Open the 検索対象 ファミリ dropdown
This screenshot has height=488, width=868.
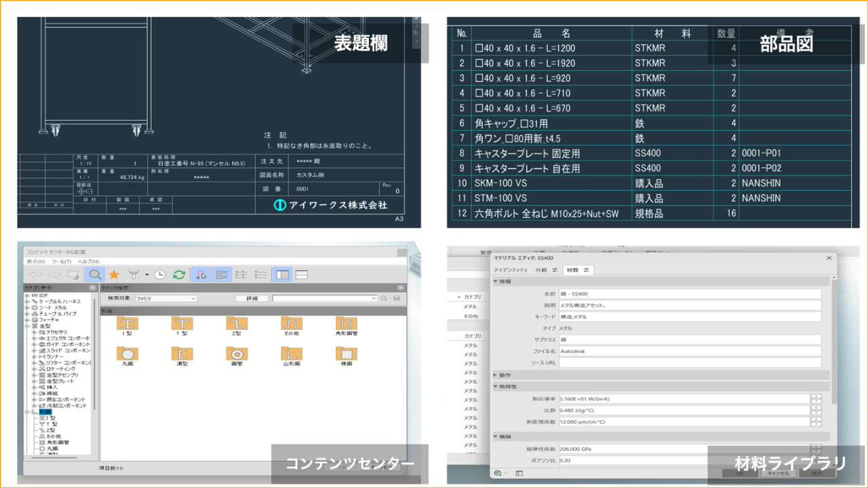165,298
